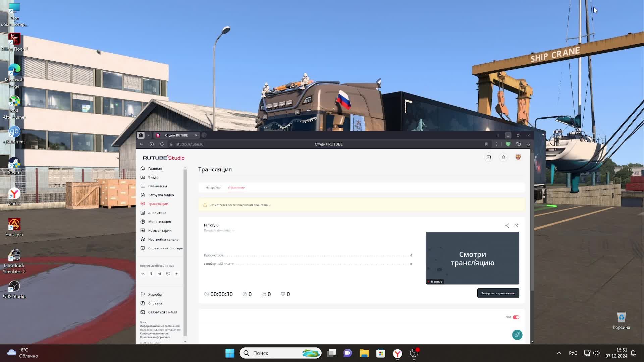Click the Смотри трансляцию preview thumbnail
The height and width of the screenshot is (362, 644).
coord(472,258)
